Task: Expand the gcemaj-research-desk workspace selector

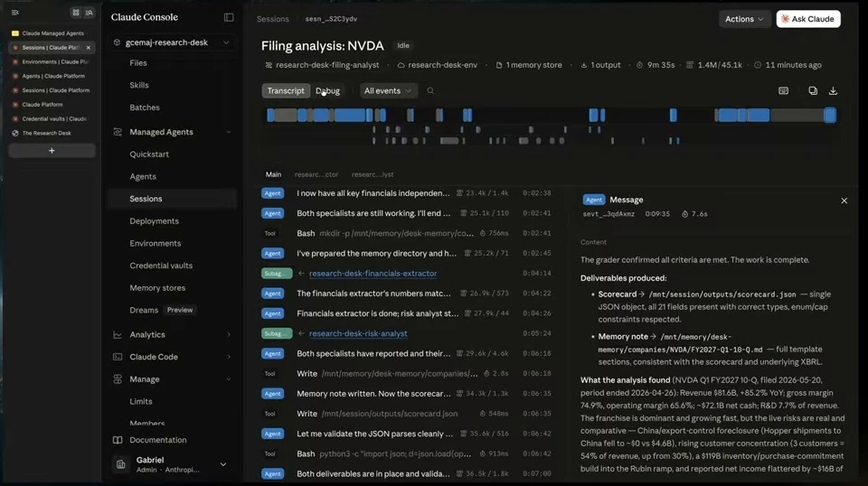Action: 226,42
